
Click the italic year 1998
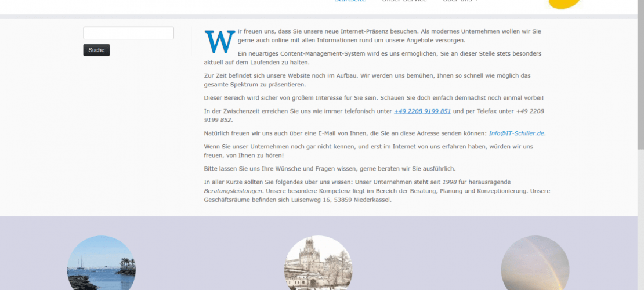[450, 182]
